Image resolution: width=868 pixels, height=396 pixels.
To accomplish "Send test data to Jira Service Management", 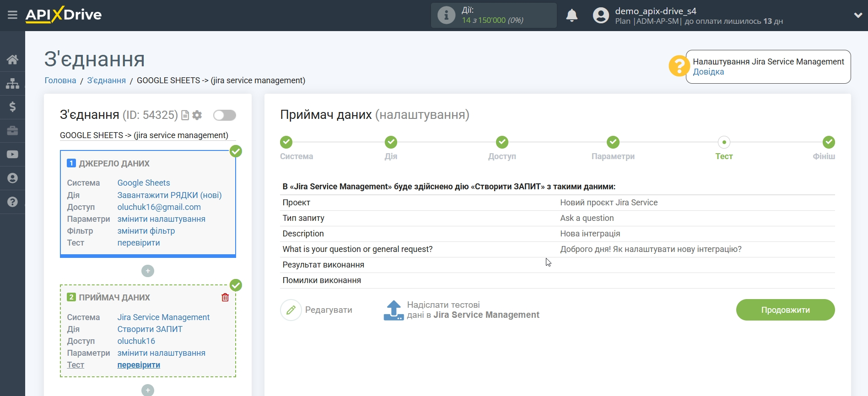I will tap(473, 310).
